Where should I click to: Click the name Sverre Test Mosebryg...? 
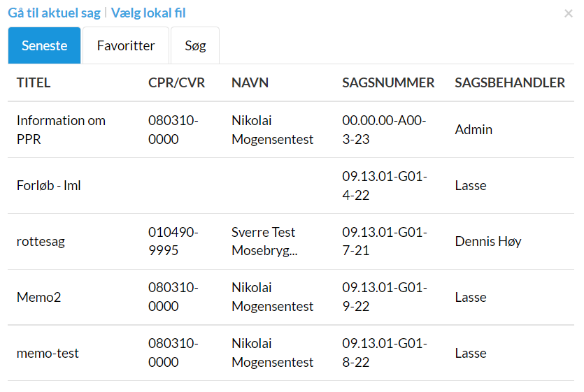264,242
